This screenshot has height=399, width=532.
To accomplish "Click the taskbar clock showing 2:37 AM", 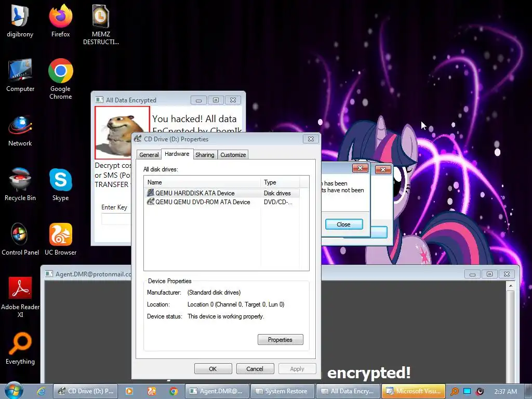I will pos(505,392).
